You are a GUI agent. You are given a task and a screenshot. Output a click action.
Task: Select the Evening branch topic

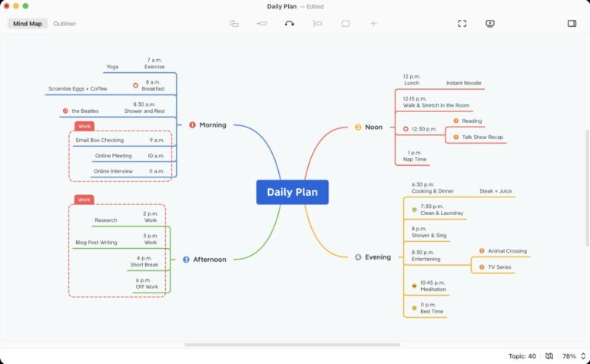377,257
